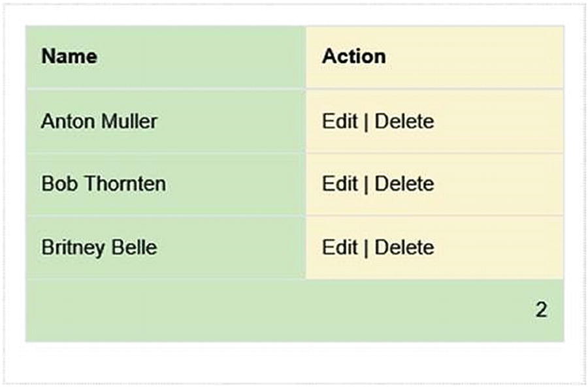Viewport: 588px width, 387px height.
Task: Select the Bob Thornten name cell
Action: 103,184
